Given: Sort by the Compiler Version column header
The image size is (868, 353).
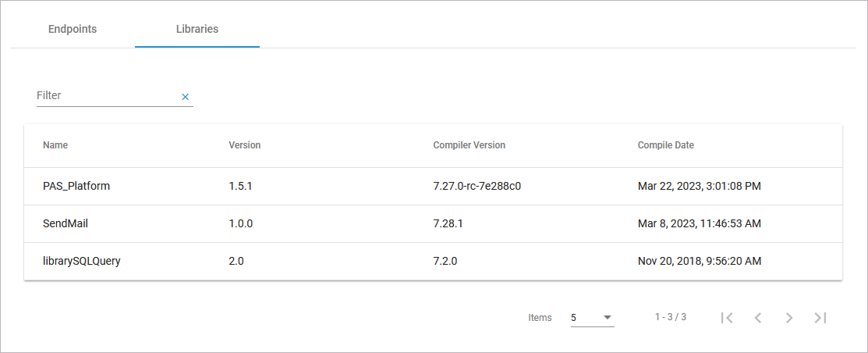Looking at the screenshot, I should pos(469,145).
